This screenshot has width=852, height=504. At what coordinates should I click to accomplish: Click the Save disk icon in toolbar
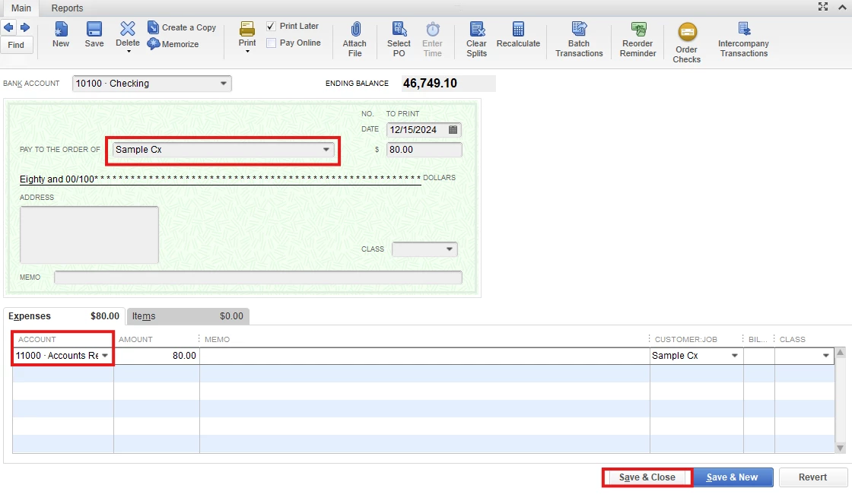pyautogui.click(x=94, y=30)
